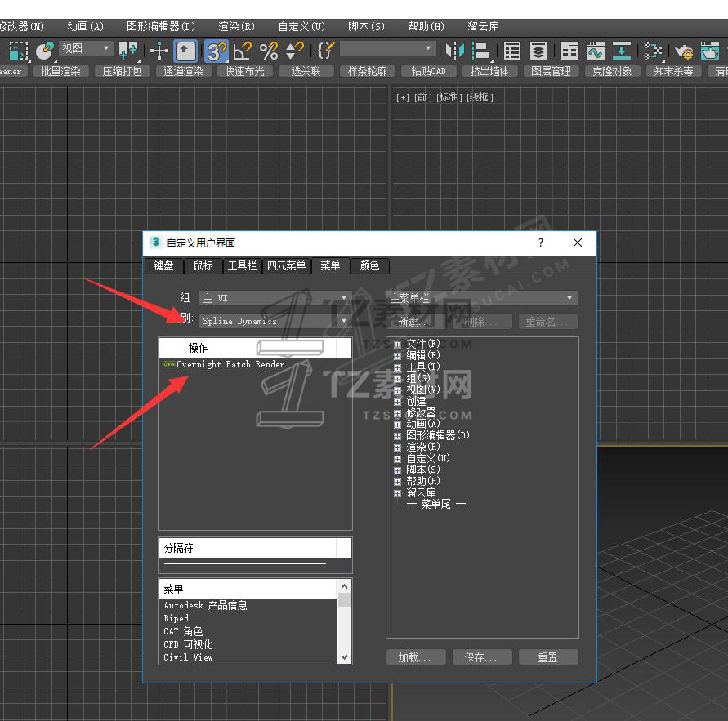Toggle the 3D Snaps button
The image size is (728, 721).
[217, 51]
